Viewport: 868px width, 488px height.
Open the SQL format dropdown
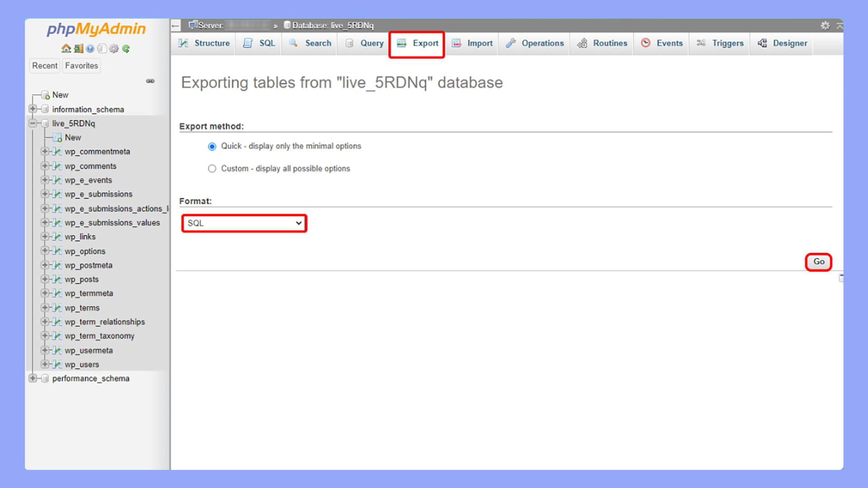(x=244, y=223)
